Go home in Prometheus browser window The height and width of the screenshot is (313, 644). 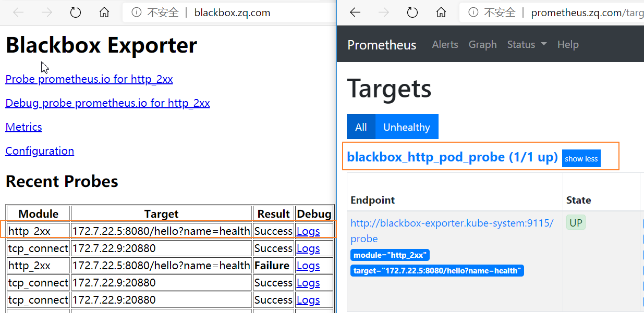pos(441,12)
